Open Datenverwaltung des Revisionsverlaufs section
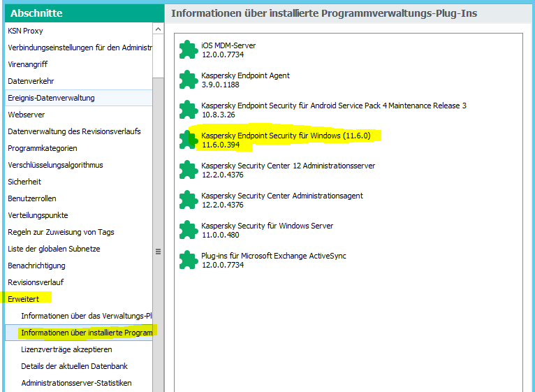Image resolution: width=535 pixels, height=392 pixels. click(x=79, y=131)
